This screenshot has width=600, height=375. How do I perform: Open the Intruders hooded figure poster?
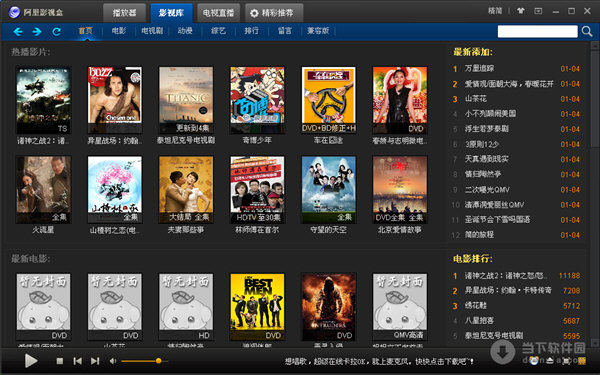pos(329,307)
